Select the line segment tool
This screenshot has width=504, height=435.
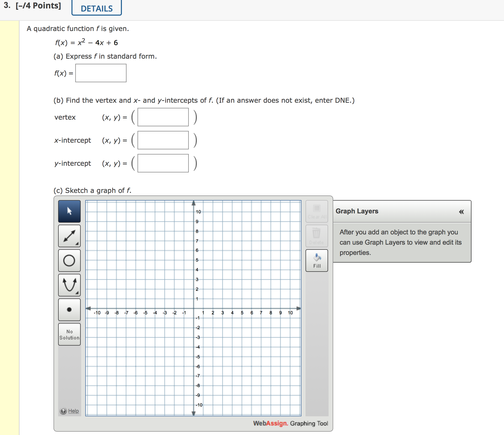pyautogui.click(x=69, y=235)
